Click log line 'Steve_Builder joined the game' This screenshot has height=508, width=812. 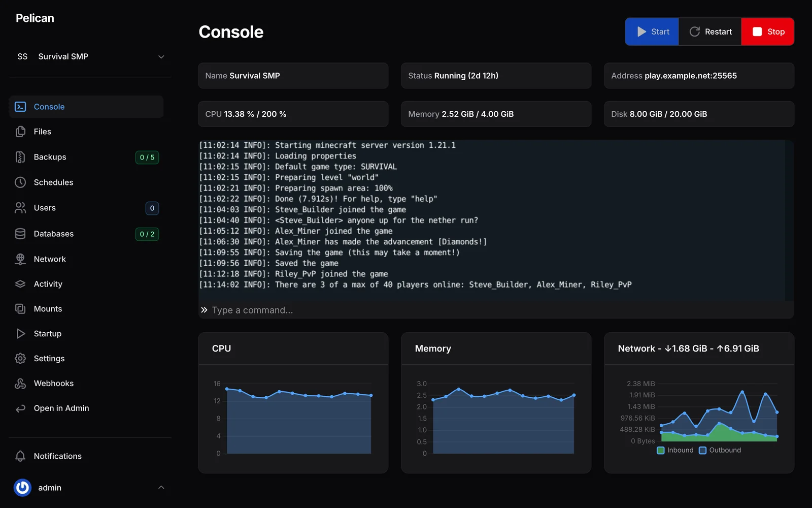point(302,209)
